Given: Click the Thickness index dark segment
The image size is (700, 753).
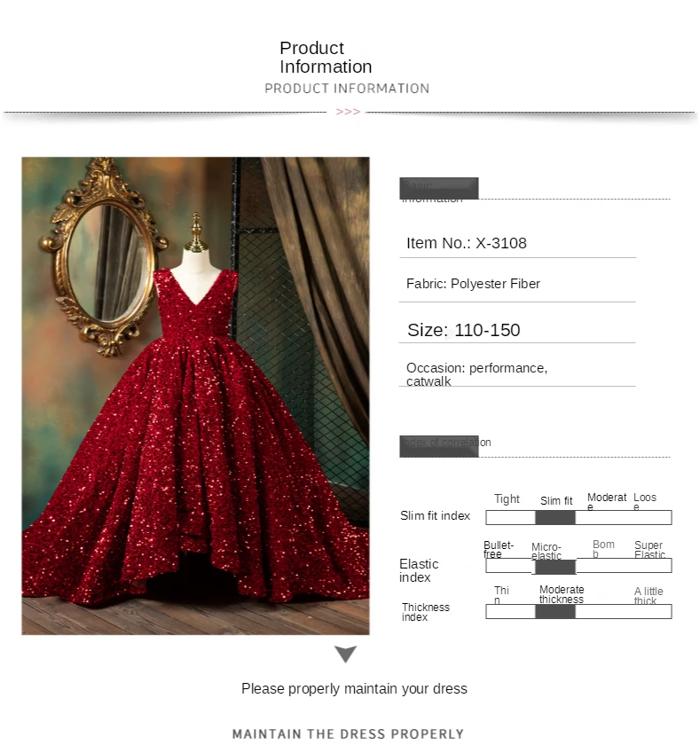Looking at the screenshot, I should pyautogui.click(x=554, y=611).
